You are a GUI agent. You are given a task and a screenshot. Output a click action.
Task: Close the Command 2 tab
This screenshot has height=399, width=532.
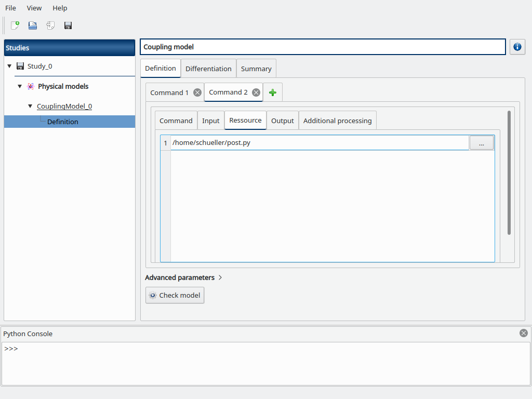coord(256,92)
